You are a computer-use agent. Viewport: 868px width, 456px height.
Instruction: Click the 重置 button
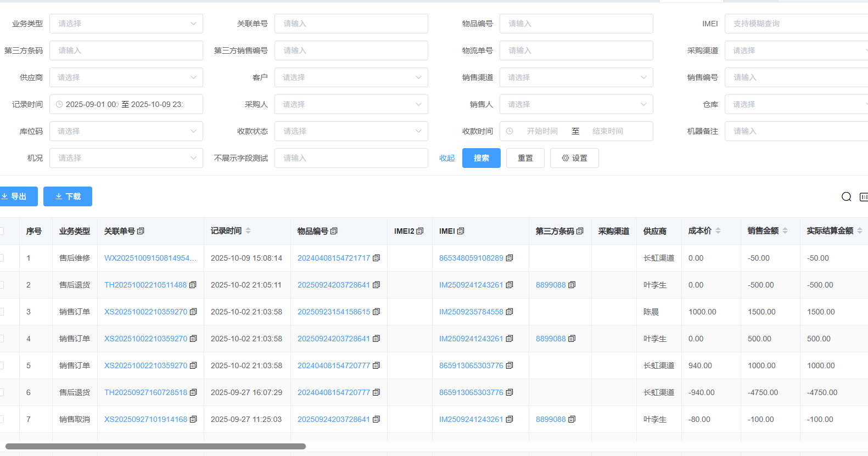pyautogui.click(x=525, y=158)
